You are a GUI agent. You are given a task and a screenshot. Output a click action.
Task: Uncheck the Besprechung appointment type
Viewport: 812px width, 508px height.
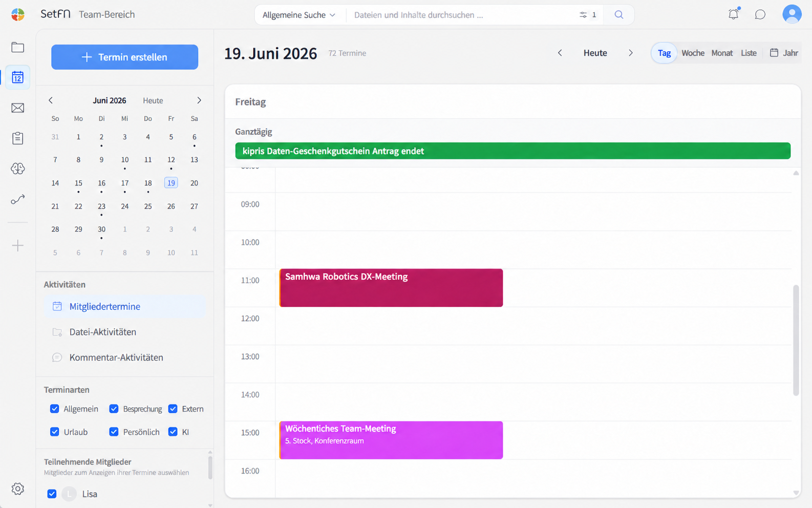pyautogui.click(x=114, y=409)
